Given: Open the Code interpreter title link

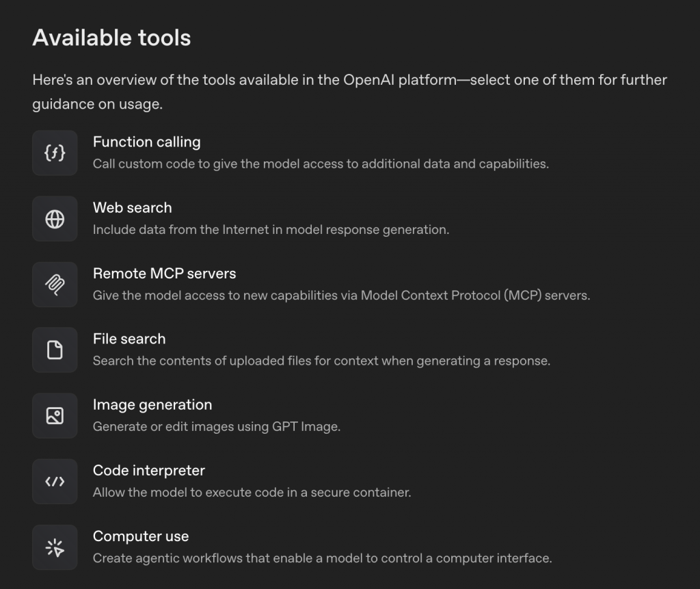Looking at the screenshot, I should [x=148, y=471].
